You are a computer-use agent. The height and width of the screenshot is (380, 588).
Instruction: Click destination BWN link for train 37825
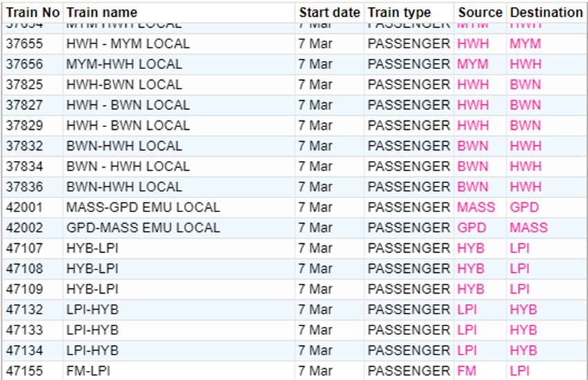525,85
